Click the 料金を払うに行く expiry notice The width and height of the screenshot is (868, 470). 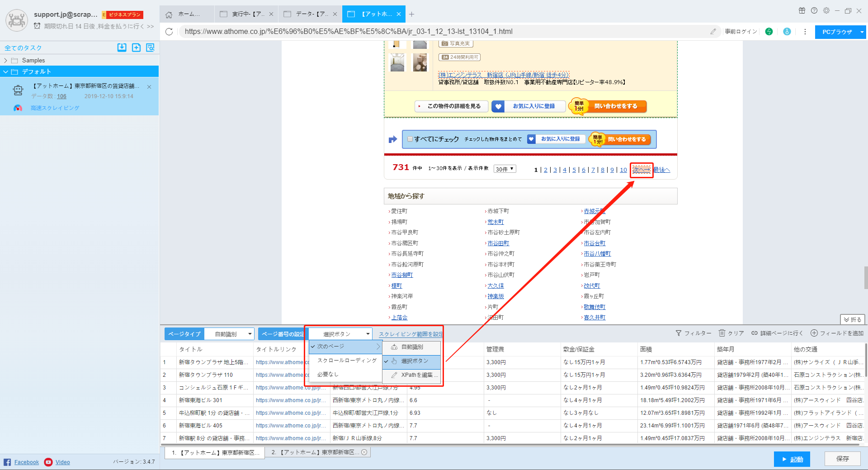(x=99, y=26)
